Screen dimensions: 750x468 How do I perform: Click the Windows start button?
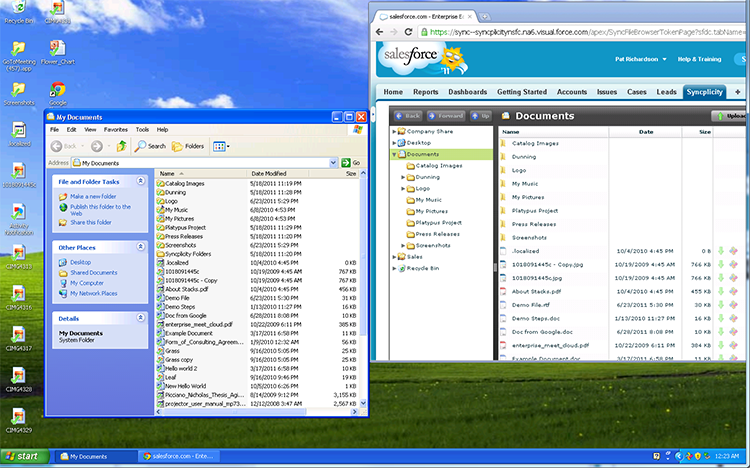tap(24, 456)
